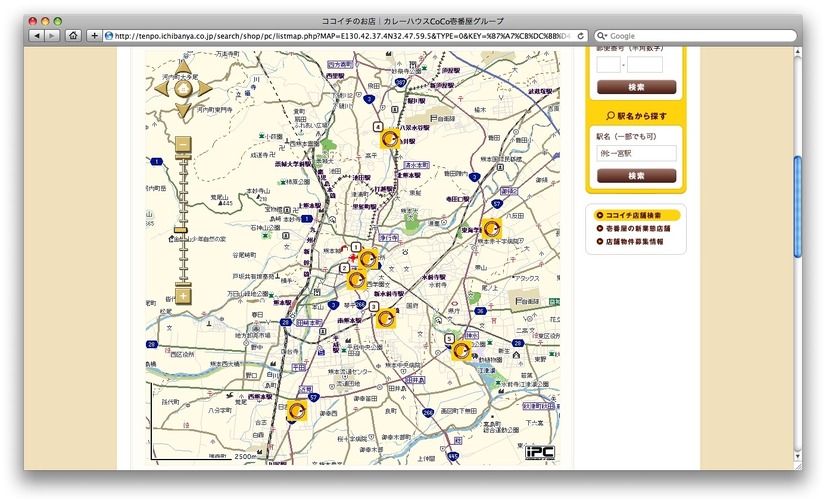The height and width of the screenshot is (503, 826).
Task: Pan the map left with the west arrow
Action: click(x=162, y=88)
